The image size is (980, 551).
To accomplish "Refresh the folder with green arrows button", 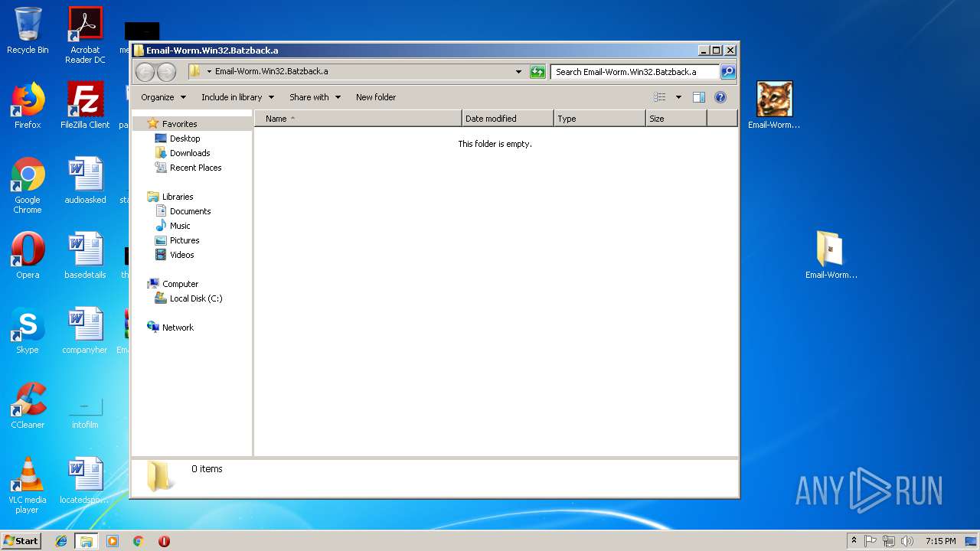I will coord(537,72).
